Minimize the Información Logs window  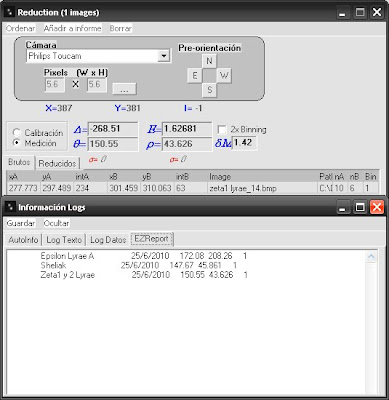(342, 207)
